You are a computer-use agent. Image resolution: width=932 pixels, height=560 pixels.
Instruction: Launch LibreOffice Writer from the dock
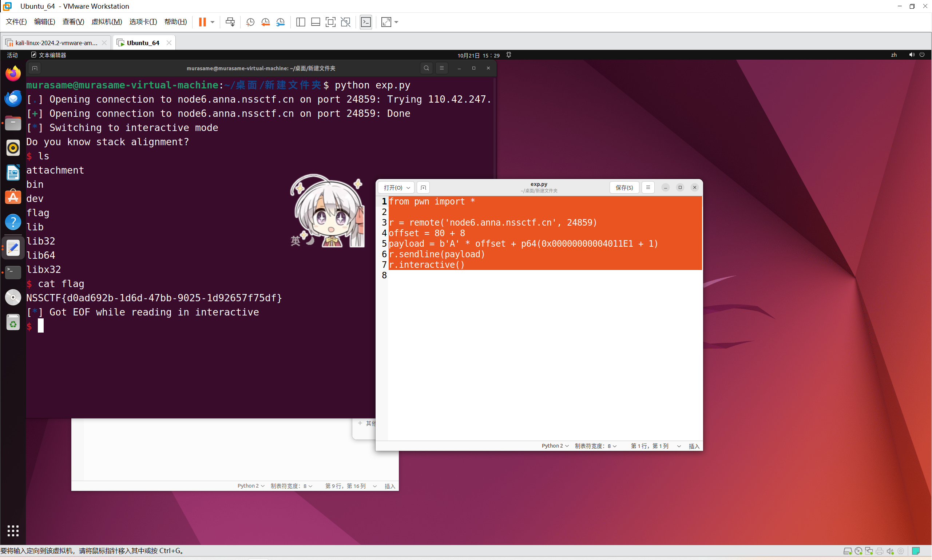coord(13,173)
